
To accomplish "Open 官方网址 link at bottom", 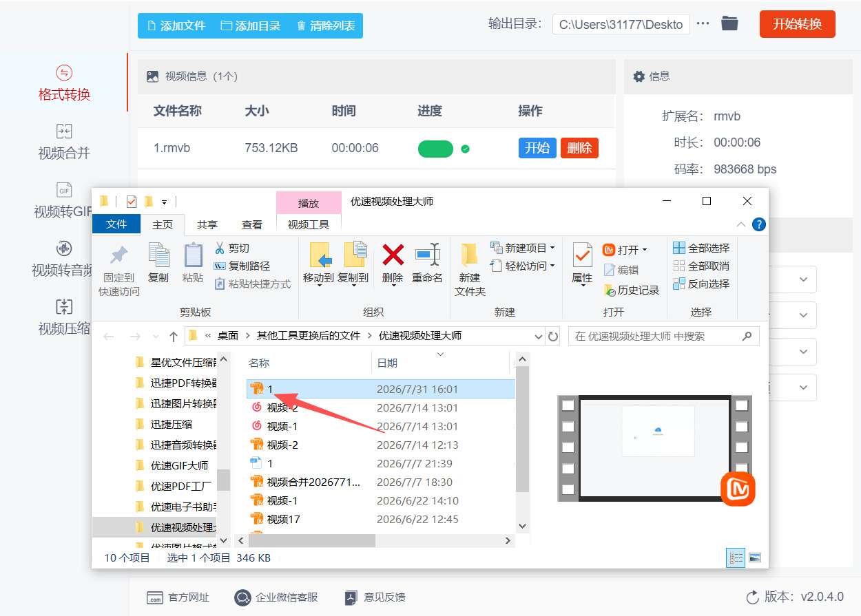I will 178,597.
